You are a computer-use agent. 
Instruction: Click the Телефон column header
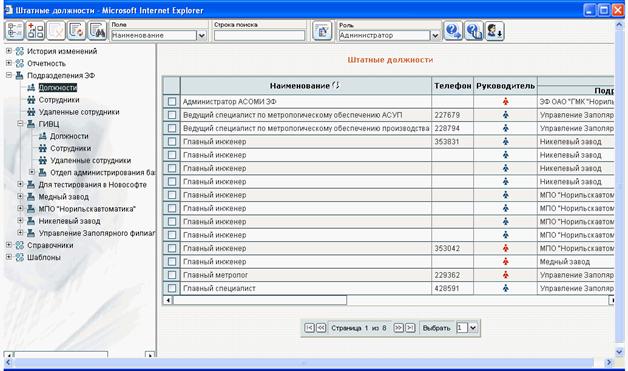click(453, 86)
